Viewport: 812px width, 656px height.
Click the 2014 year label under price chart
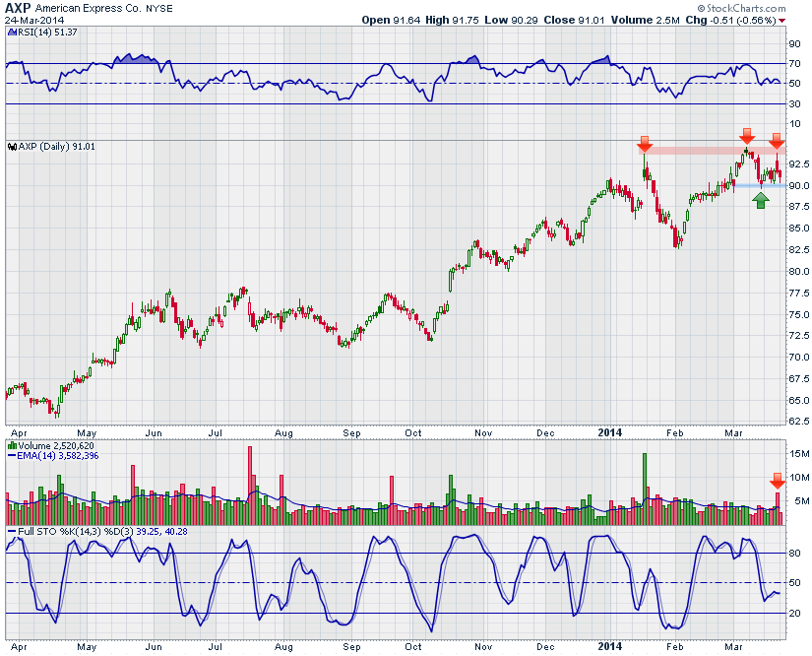[x=609, y=432]
